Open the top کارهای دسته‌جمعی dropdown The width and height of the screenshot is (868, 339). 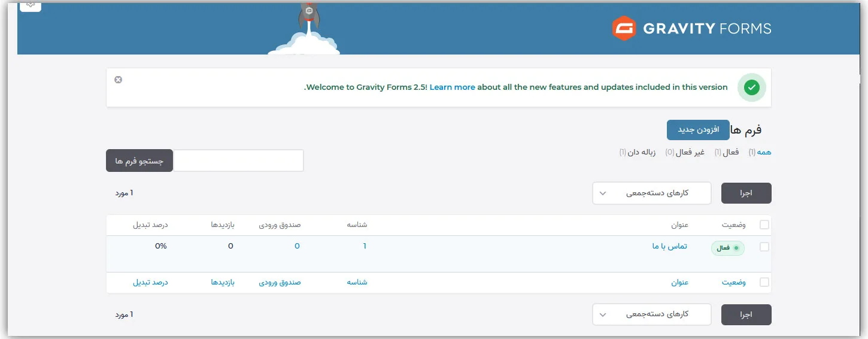pyautogui.click(x=652, y=193)
